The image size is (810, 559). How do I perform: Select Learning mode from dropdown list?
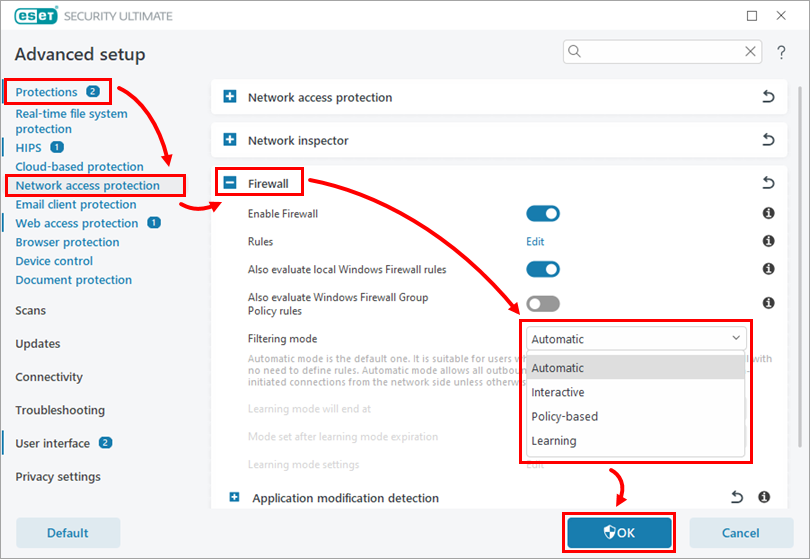click(554, 441)
